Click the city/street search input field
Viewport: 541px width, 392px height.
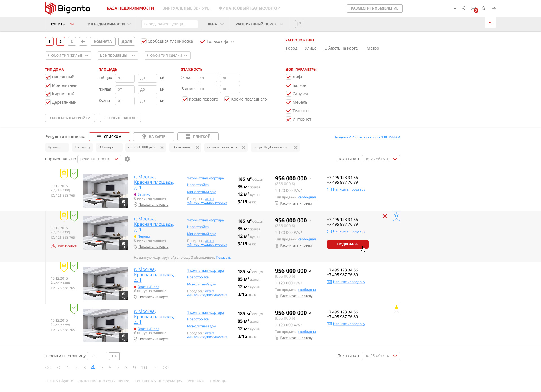[170, 24]
